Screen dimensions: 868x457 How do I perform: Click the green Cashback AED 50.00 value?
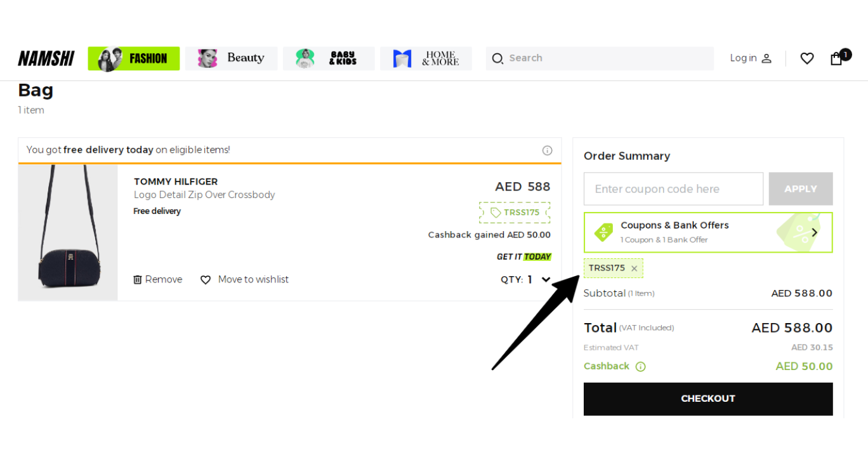coord(804,366)
